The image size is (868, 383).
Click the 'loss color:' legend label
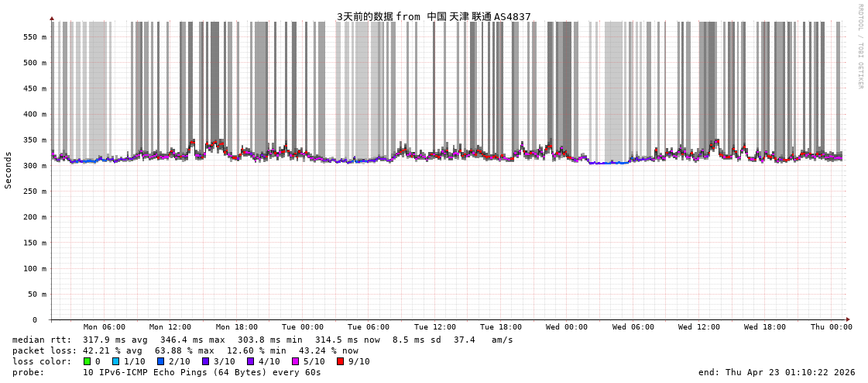pyautogui.click(x=42, y=361)
